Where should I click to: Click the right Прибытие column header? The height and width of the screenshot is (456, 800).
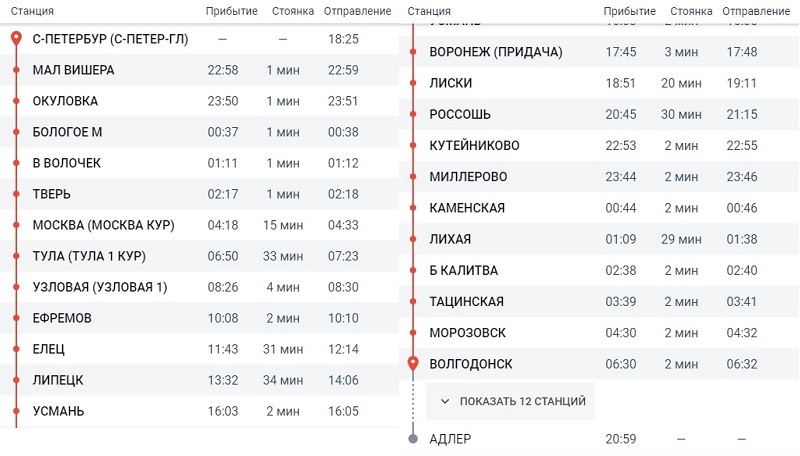630,11
